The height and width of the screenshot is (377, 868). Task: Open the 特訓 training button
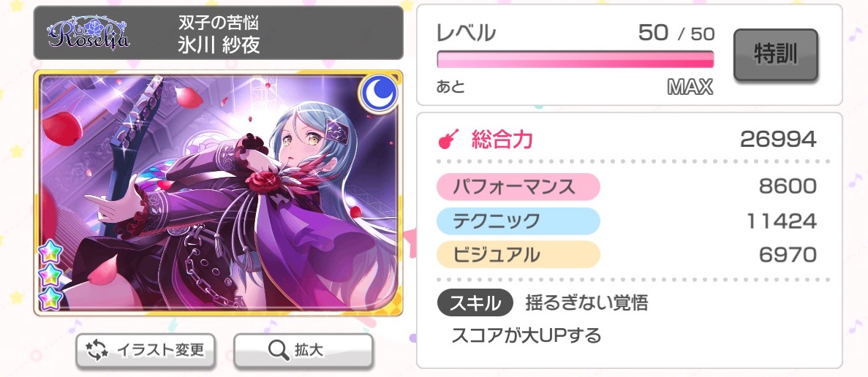point(776,55)
